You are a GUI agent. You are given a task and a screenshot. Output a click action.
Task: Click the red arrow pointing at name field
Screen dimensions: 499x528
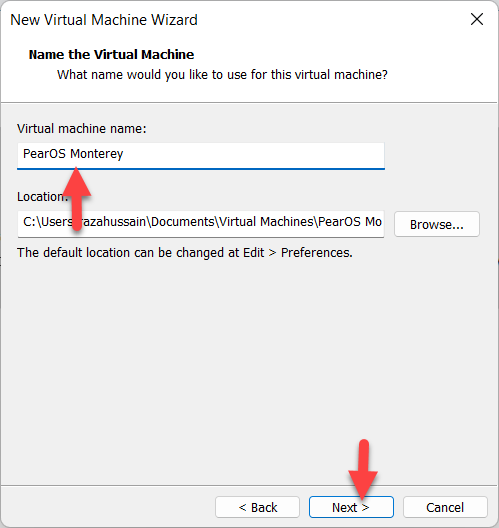coord(77,198)
